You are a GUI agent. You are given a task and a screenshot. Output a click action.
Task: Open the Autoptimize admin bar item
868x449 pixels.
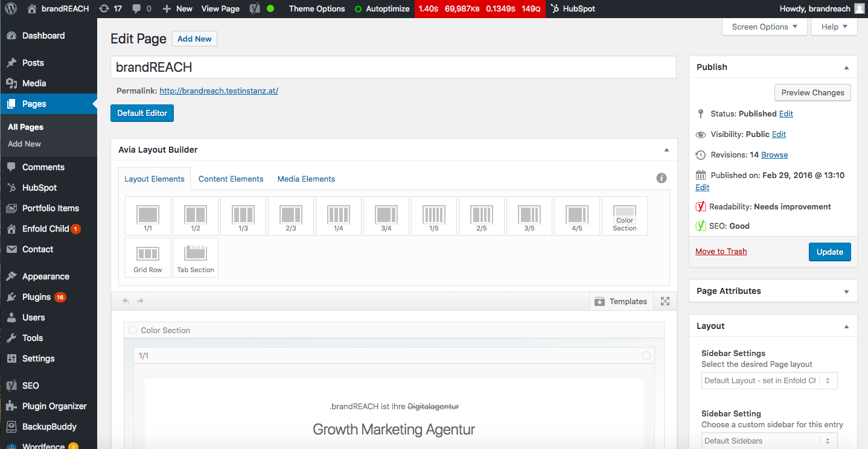382,8
